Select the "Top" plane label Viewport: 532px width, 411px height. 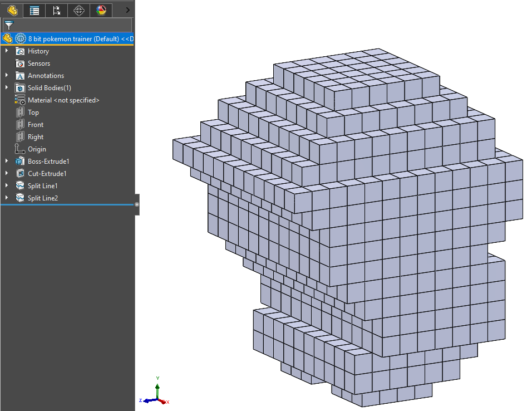tap(33, 112)
